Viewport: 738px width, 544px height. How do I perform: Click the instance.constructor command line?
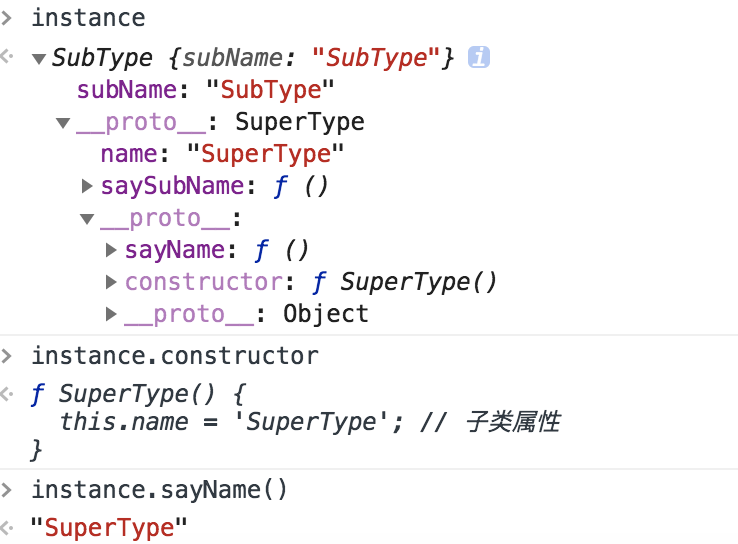[x=175, y=356]
